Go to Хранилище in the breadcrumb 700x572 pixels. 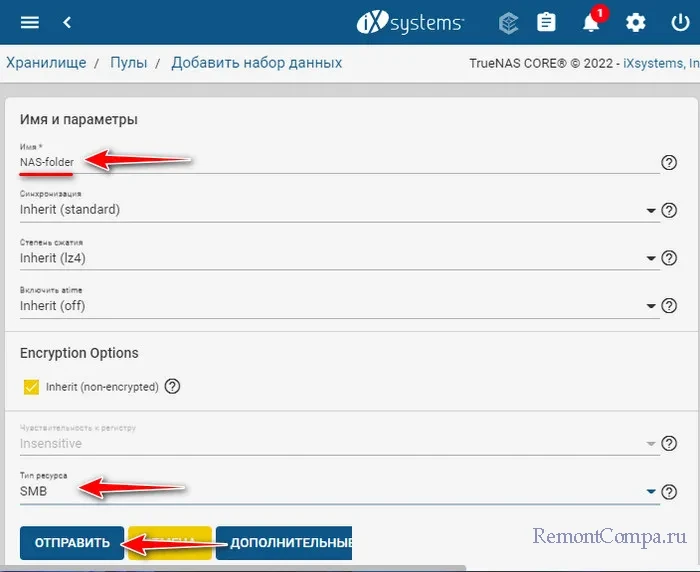46,62
